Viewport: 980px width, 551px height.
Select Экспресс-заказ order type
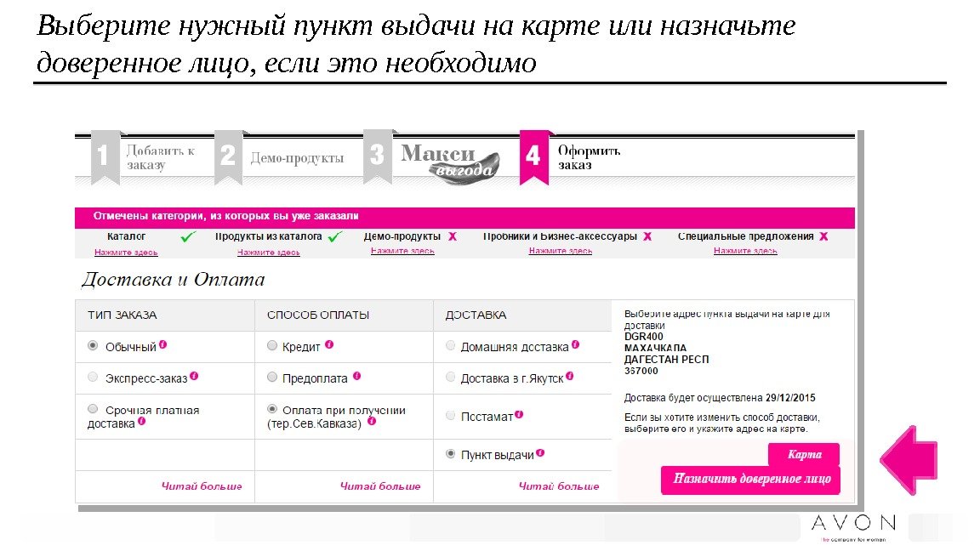click(93, 377)
